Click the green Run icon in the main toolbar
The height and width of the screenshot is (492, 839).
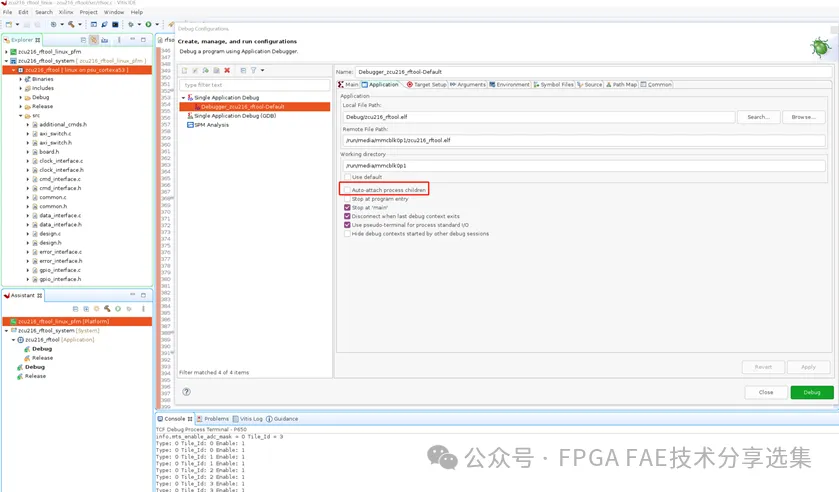coord(148,24)
